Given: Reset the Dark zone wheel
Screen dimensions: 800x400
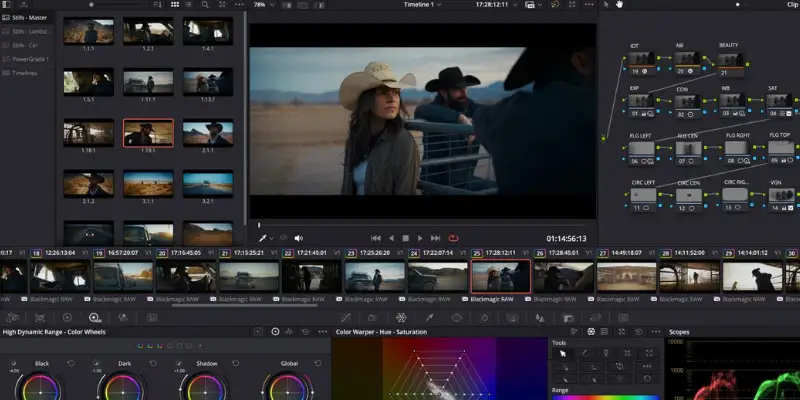Looking at the screenshot, I should pyautogui.click(x=153, y=363).
